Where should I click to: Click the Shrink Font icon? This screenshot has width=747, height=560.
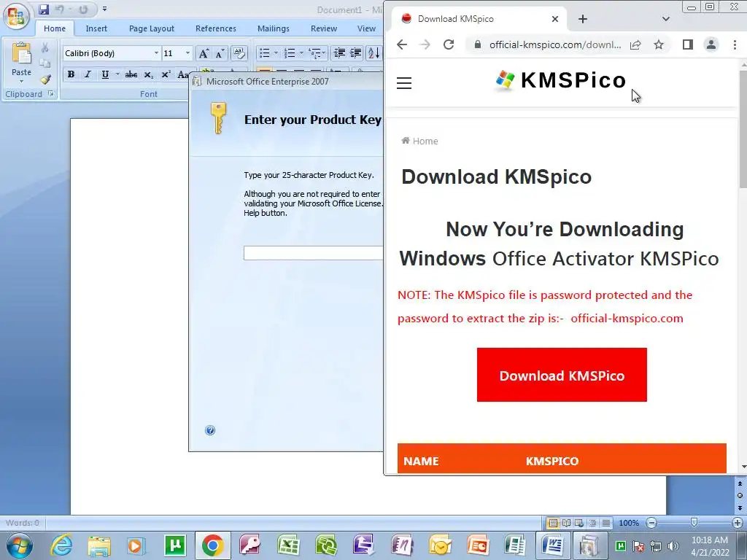219,52
